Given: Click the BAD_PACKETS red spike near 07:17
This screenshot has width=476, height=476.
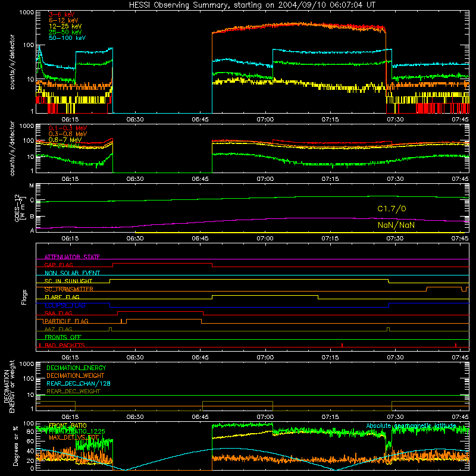Looking at the screenshot, I should pos(342,345).
